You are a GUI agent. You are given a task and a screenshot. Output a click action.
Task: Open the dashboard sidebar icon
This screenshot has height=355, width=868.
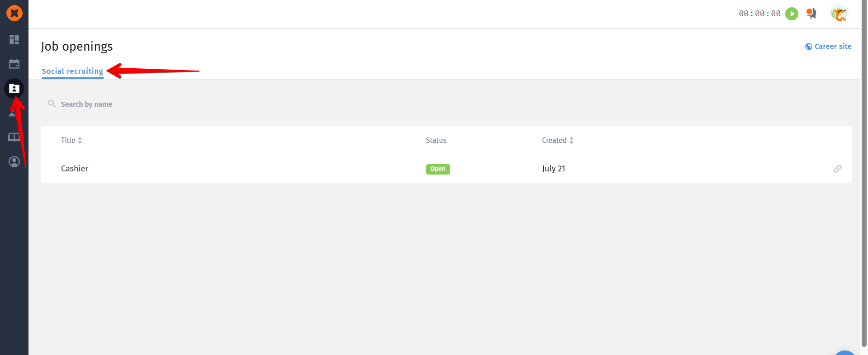click(14, 40)
